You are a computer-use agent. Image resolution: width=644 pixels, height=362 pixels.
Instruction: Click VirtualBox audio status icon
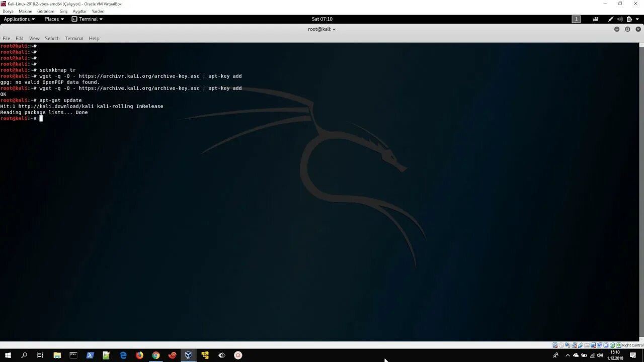(568, 345)
